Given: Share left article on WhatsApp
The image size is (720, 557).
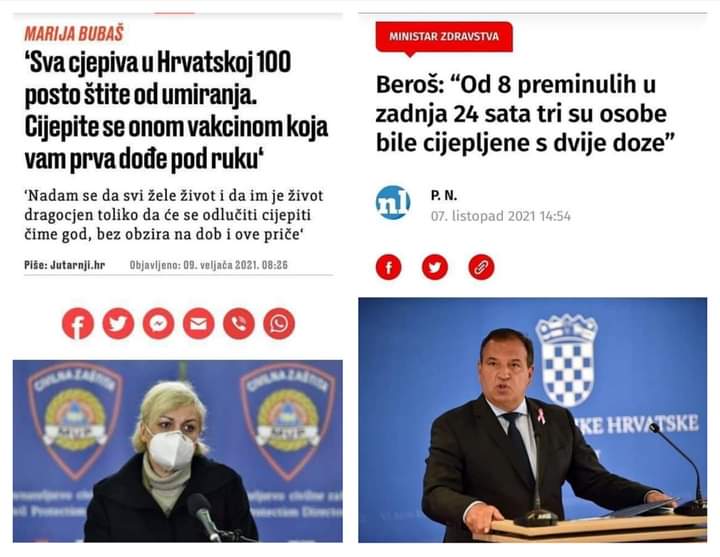Looking at the screenshot, I should tap(279, 324).
